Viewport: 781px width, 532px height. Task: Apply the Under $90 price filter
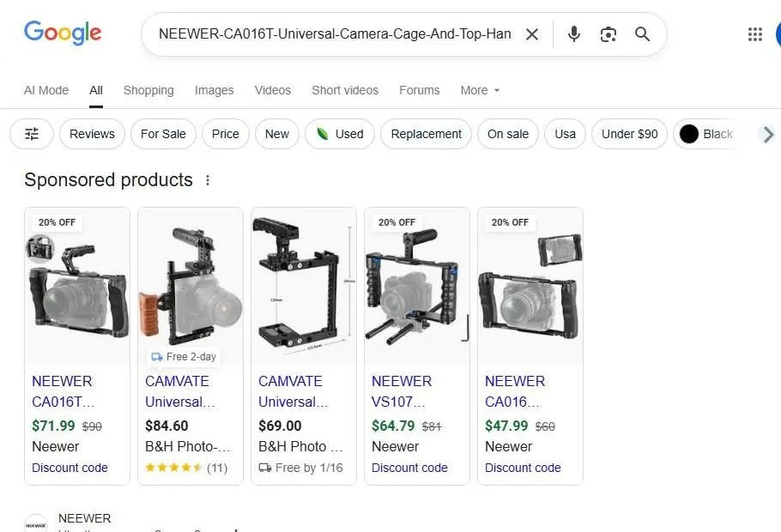click(x=629, y=134)
